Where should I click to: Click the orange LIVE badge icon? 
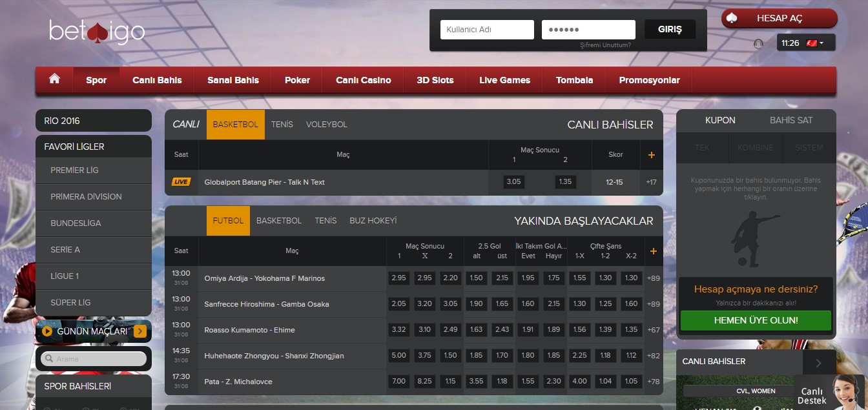pos(181,182)
